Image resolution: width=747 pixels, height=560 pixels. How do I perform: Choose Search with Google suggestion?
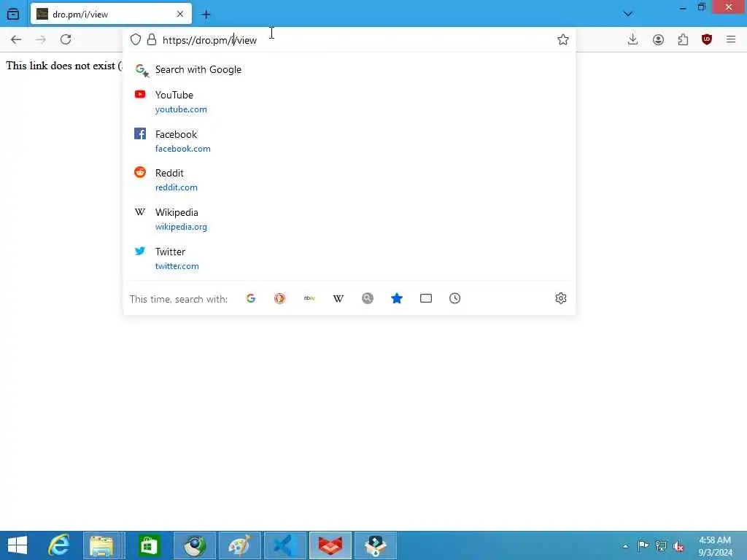coord(349,69)
